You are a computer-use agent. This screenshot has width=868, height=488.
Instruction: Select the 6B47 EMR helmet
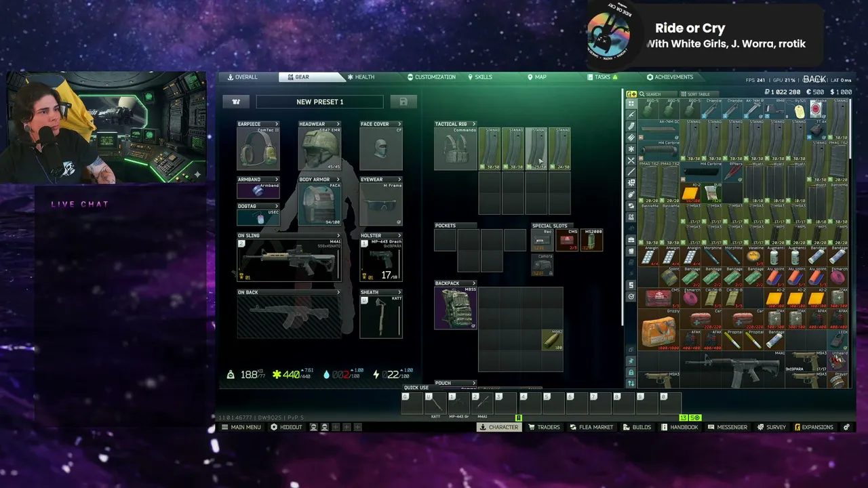[319, 148]
